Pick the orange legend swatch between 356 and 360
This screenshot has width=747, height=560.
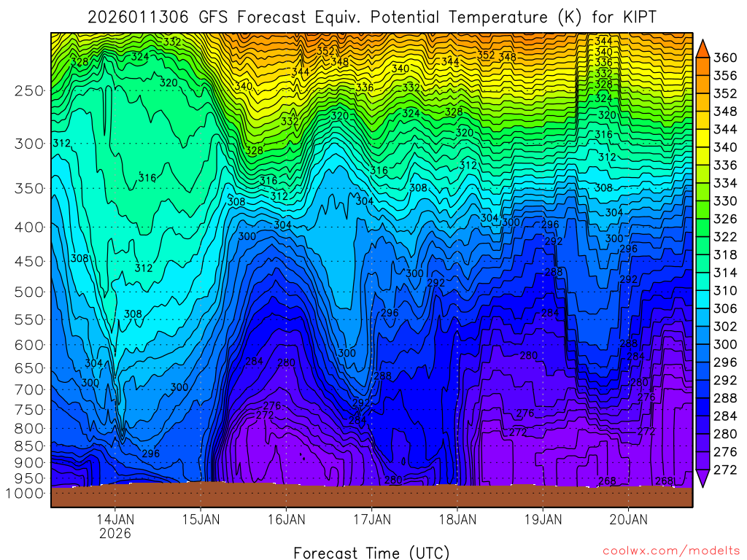click(703, 66)
